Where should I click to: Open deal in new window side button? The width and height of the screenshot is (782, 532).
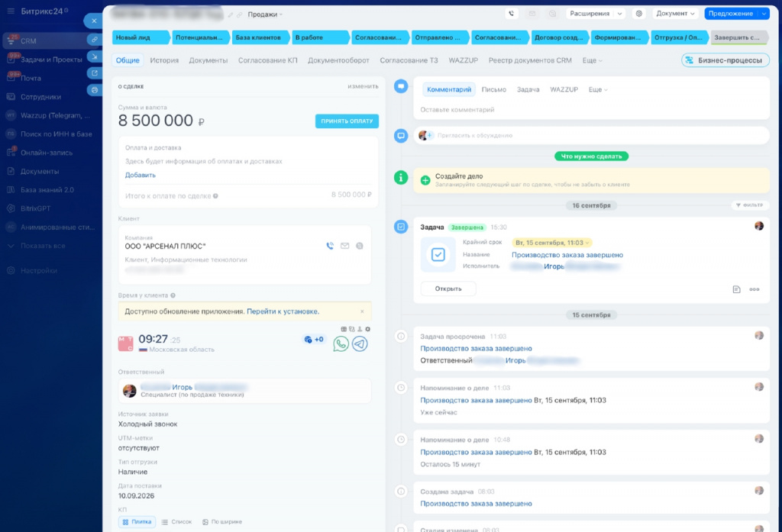[x=94, y=73]
